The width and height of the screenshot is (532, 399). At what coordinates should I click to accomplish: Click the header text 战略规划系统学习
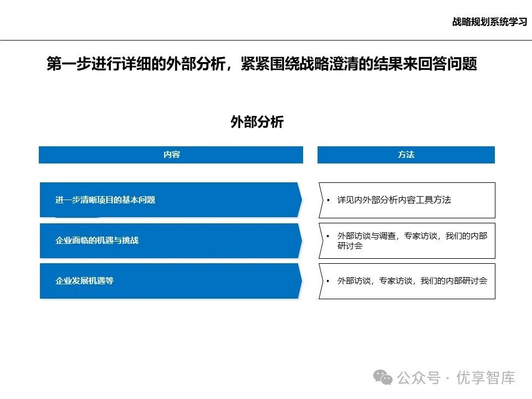click(489, 22)
